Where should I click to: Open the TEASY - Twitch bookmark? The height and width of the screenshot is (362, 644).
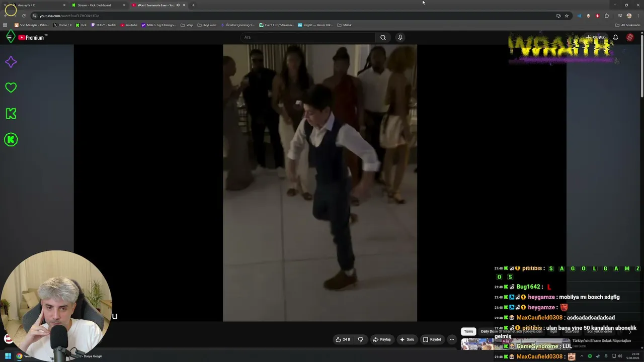click(x=104, y=25)
